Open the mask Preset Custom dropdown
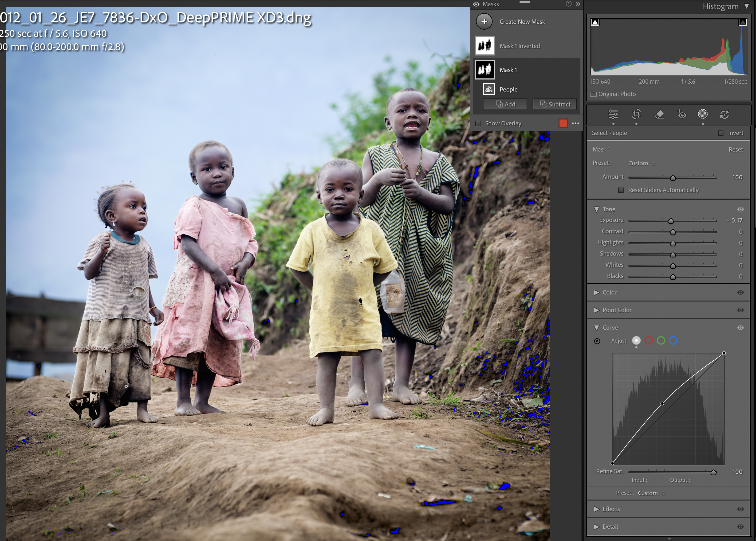Image resolution: width=756 pixels, height=541 pixels. point(641,164)
